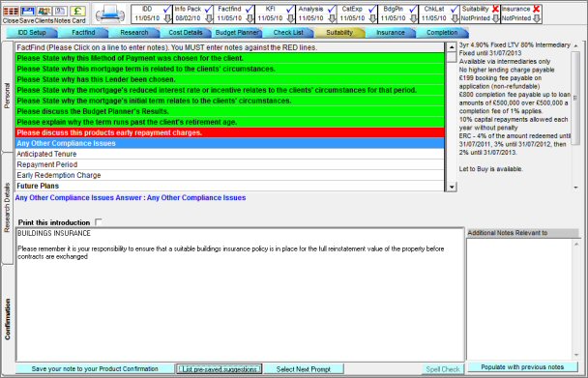Screen dimensions: 588x378
Task: Switch to the Budget Planner tab
Action: 237,33
